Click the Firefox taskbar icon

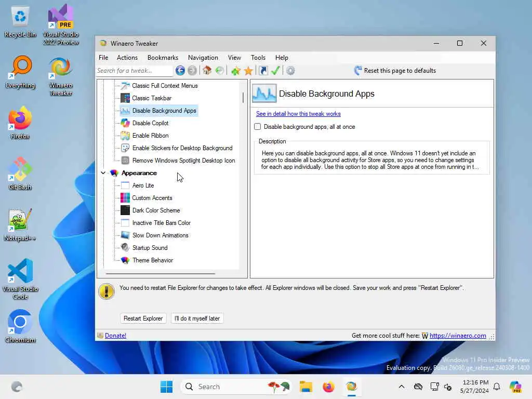click(x=328, y=387)
